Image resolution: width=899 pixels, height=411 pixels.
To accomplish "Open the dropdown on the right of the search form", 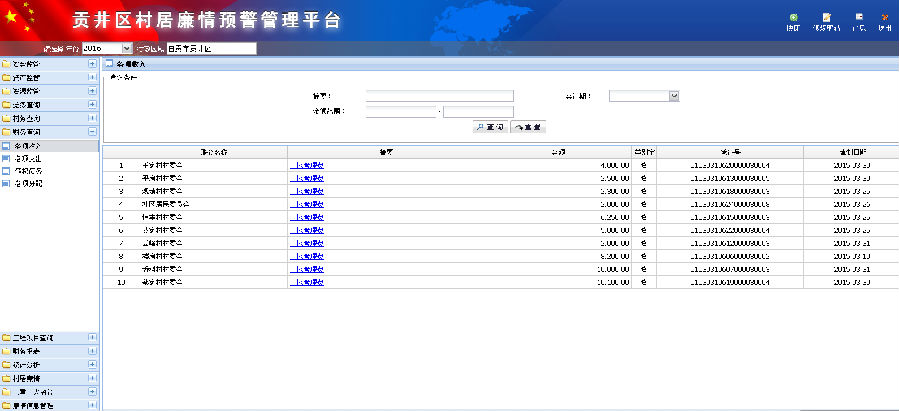I will [x=674, y=96].
